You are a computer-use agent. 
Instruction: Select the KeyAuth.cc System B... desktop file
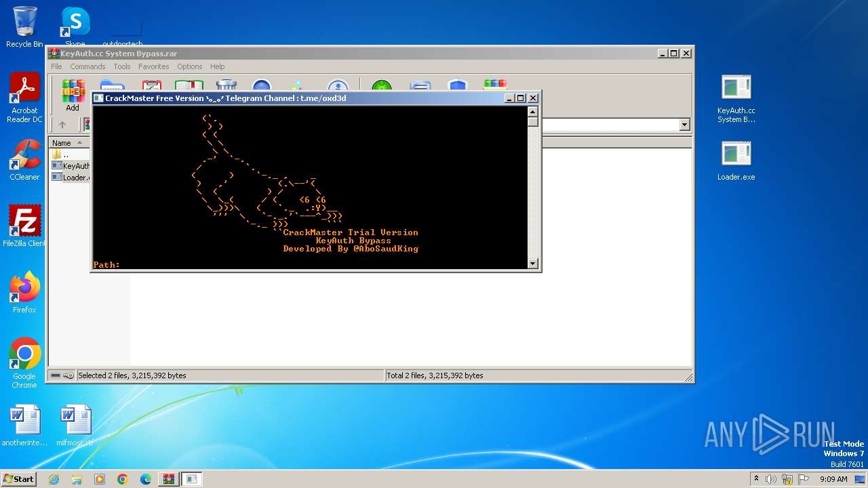(x=736, y=98)
